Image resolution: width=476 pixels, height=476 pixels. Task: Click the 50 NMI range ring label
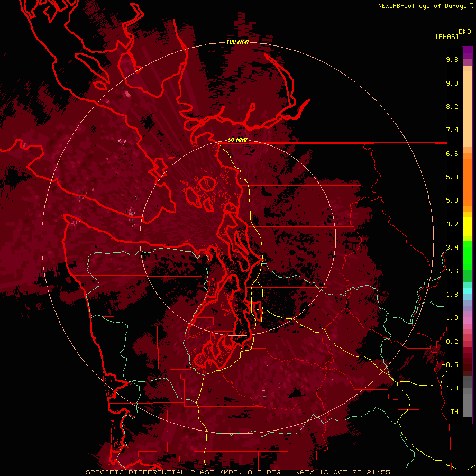coord(237,140)
